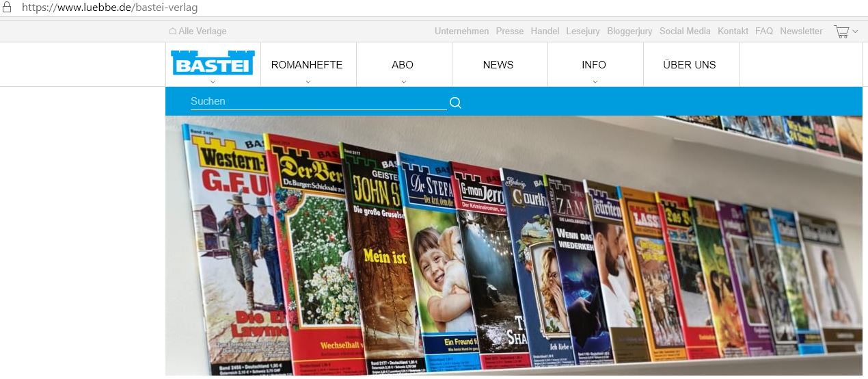Viewport: 868px width, 379px height.
Task: Expand the Info dropdown menu
Action: coord(595,66)
